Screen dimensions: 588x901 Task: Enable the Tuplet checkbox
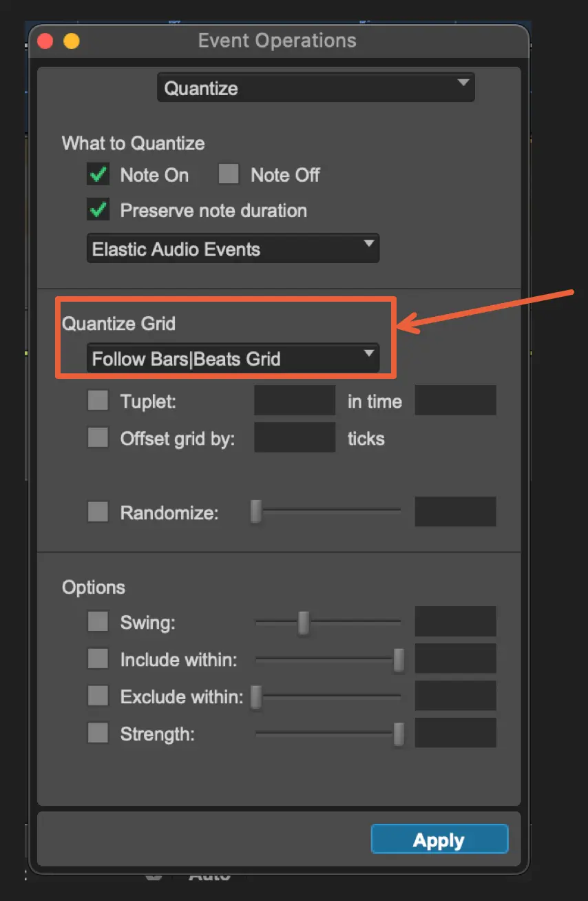(x=98, y=401)
